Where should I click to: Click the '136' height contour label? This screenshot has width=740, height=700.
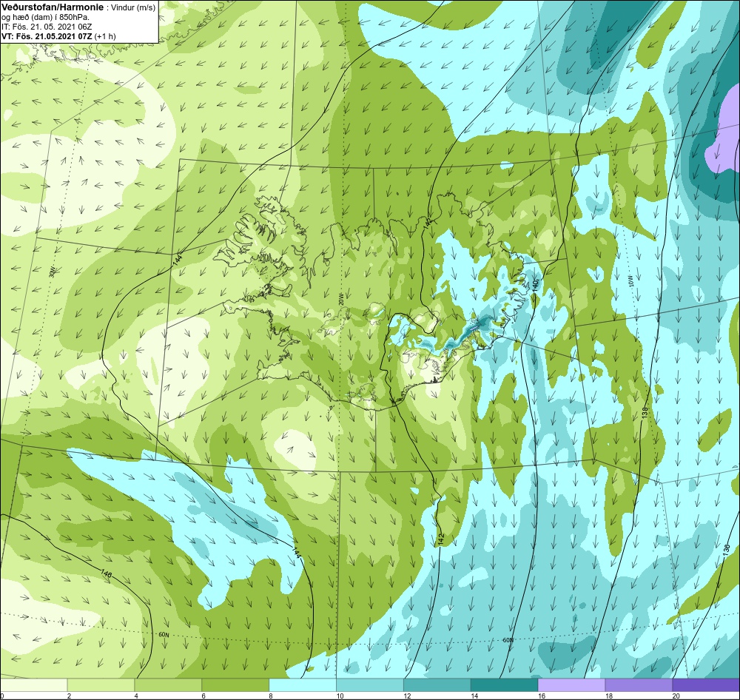point(727,549)
